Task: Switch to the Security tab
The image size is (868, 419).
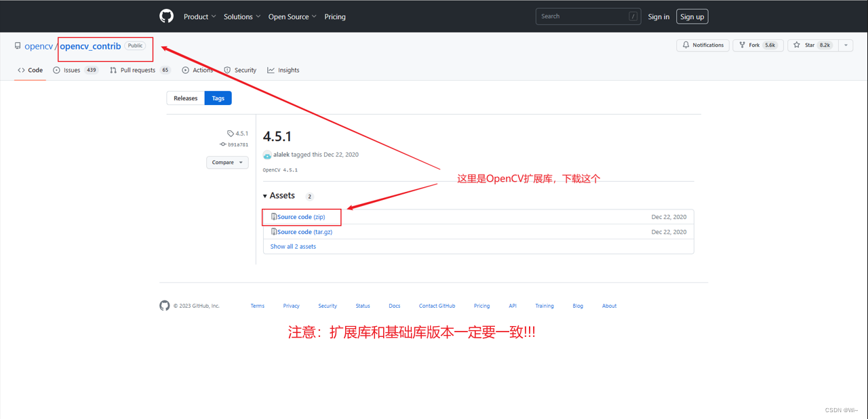Action: (x=240, y=70)
